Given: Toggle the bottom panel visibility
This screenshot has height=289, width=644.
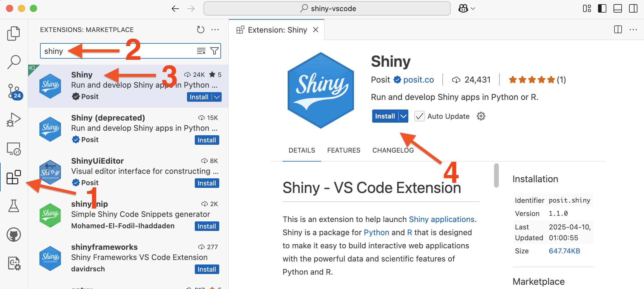Looking at the screenshot, I should [x=617, y=8].
